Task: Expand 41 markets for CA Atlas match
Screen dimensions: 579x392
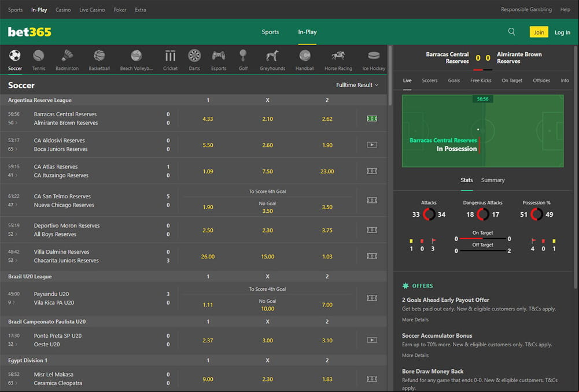Action: [x=13, y=175]
